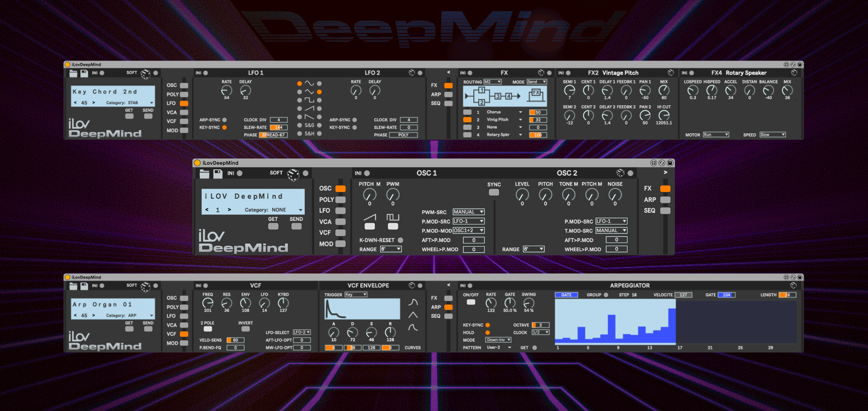Click floppy save icon in top window
868x411 pixels.
point(84,73)
